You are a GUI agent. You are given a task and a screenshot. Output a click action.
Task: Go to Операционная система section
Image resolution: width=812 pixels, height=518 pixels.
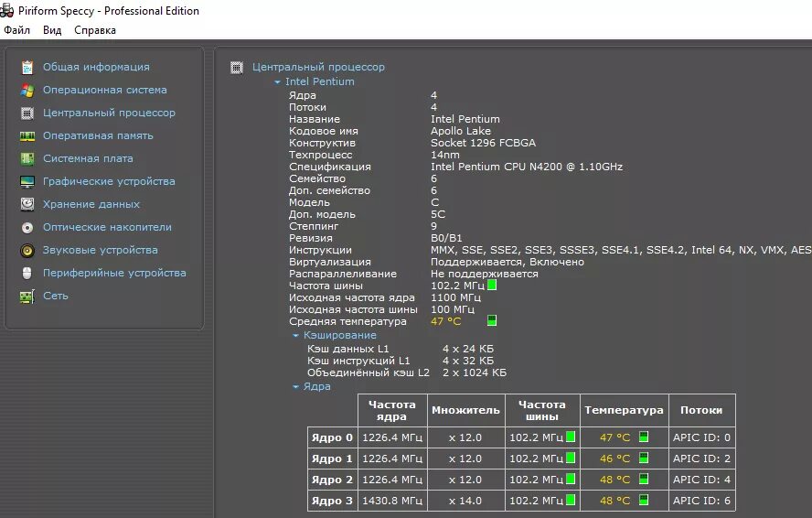click(x=104, y=90)
